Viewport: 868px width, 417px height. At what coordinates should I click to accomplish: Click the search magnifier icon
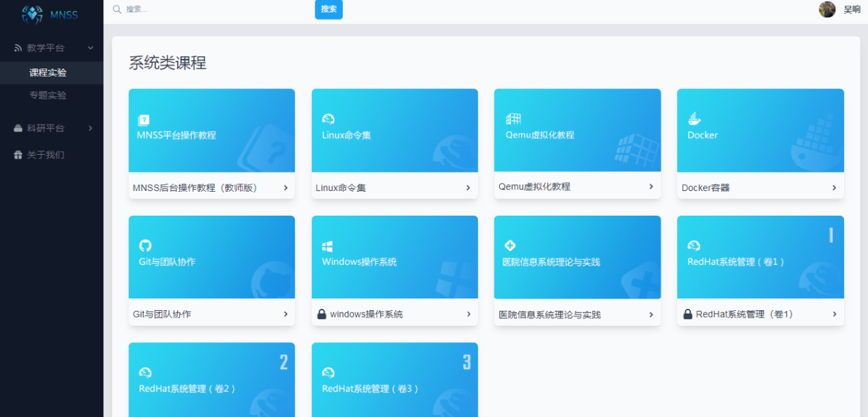click(x=117, y=10)
